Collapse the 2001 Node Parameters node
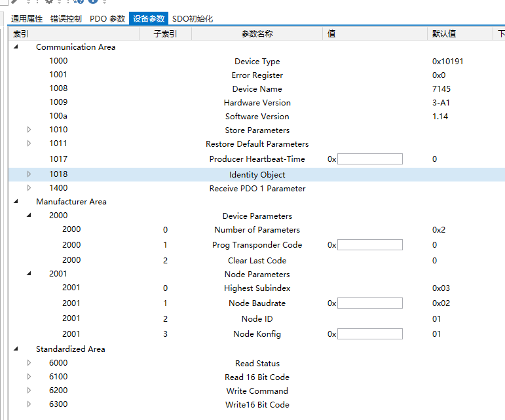 click(x=29, y=273)
